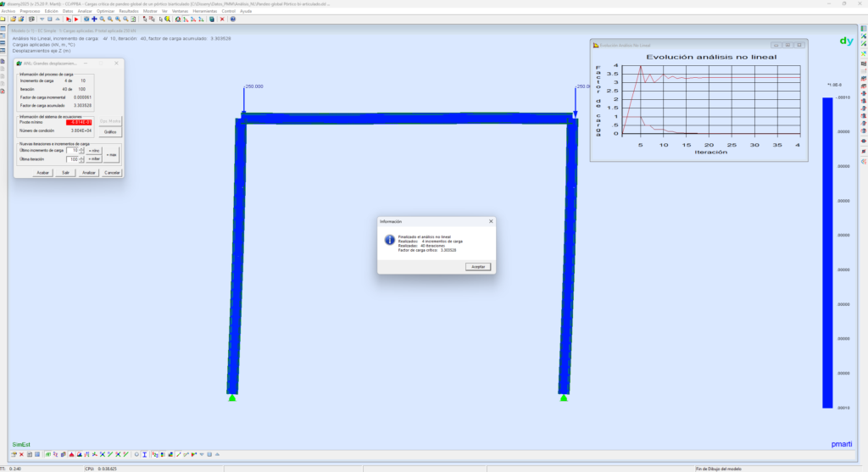Click the blue dy color scale bar

click(x=826, y=253)
